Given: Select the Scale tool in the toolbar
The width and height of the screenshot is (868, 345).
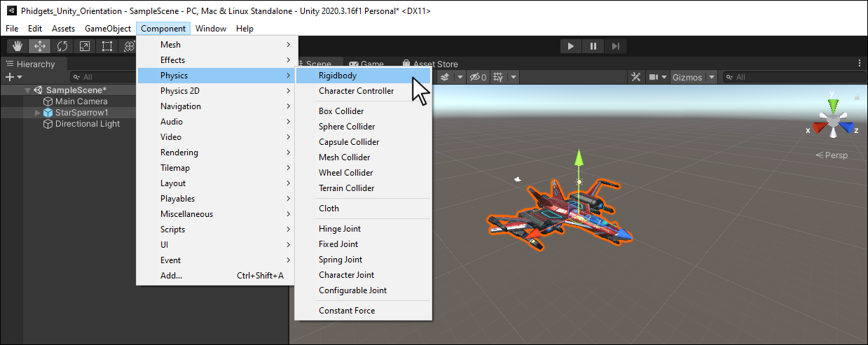Looking at the screenshot, I should [85, 46].
